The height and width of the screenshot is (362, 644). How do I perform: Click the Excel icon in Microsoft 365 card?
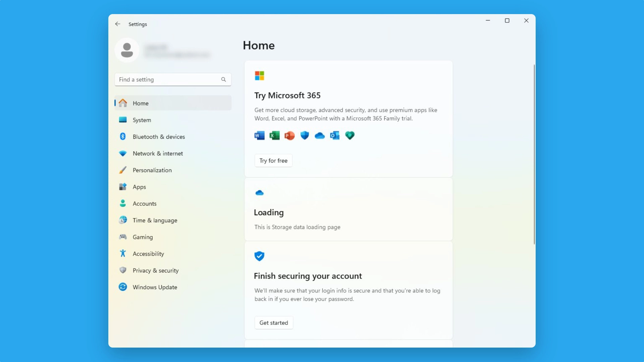[x=274, y=135]
